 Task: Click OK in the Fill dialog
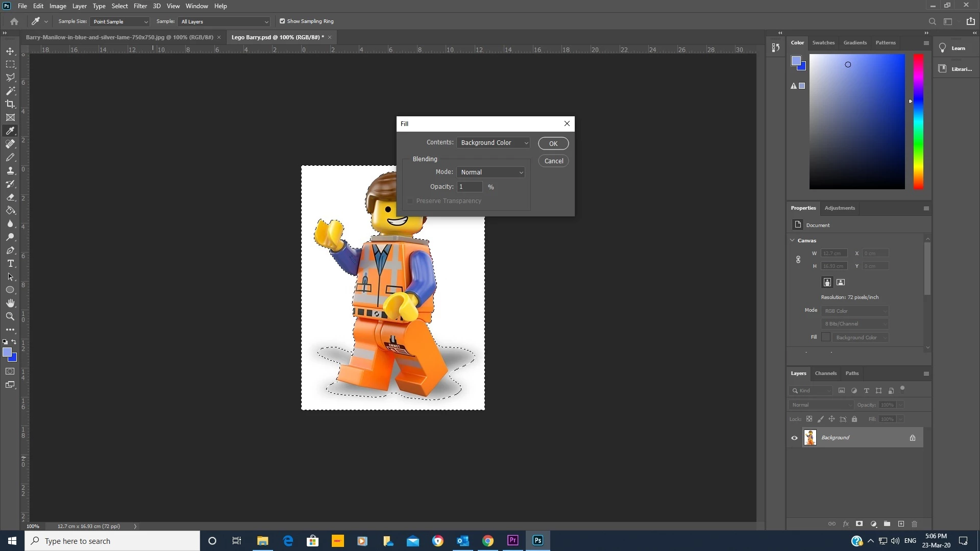click(553, 144)
